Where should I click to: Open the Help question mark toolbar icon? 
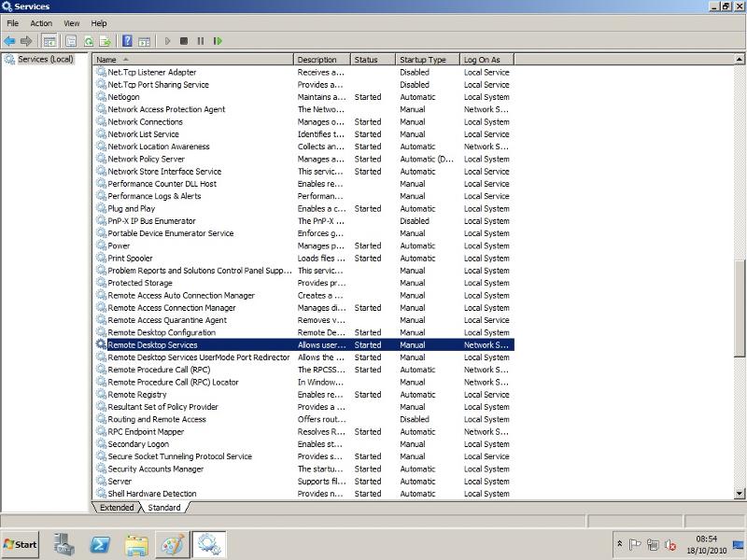(127, 41)
